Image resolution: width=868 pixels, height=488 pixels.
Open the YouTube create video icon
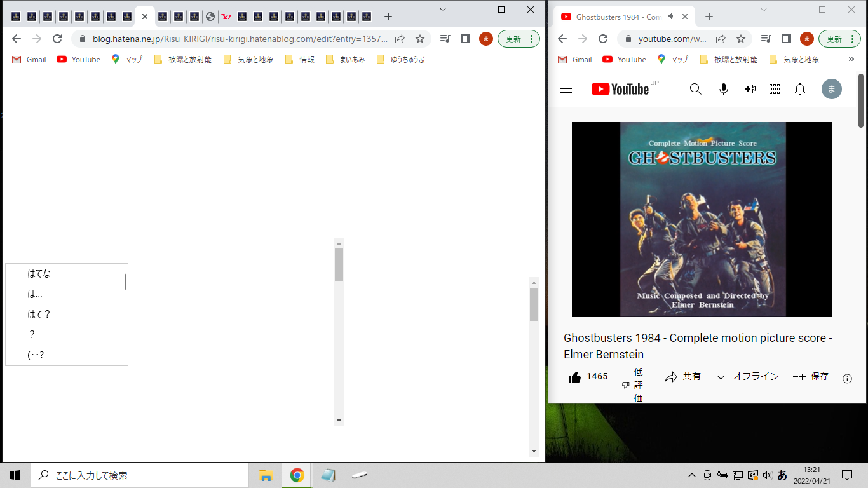click(749, 89)
